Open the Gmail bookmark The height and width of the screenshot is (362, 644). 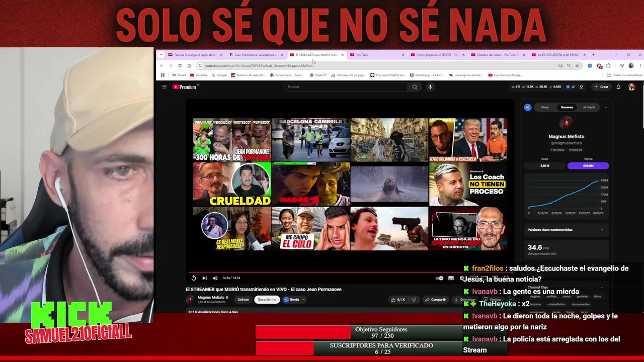pyautogui.click(x=179, y=75)
